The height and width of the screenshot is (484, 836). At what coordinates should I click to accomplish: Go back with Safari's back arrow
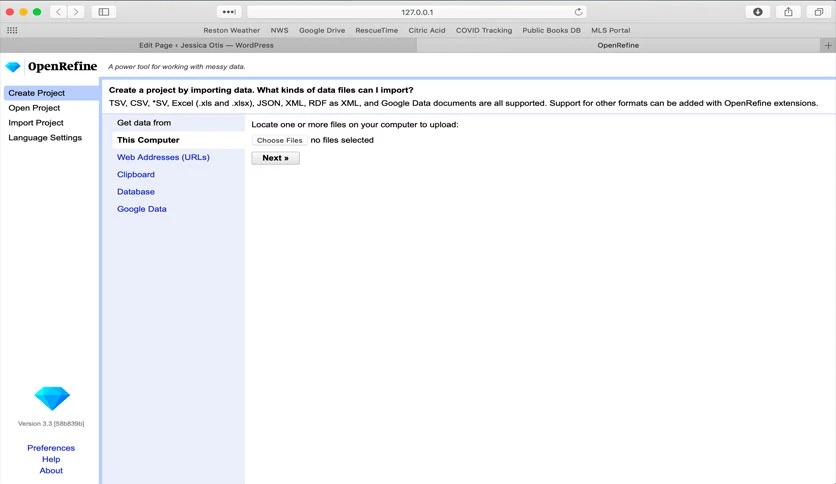click(x=59, y=12)
